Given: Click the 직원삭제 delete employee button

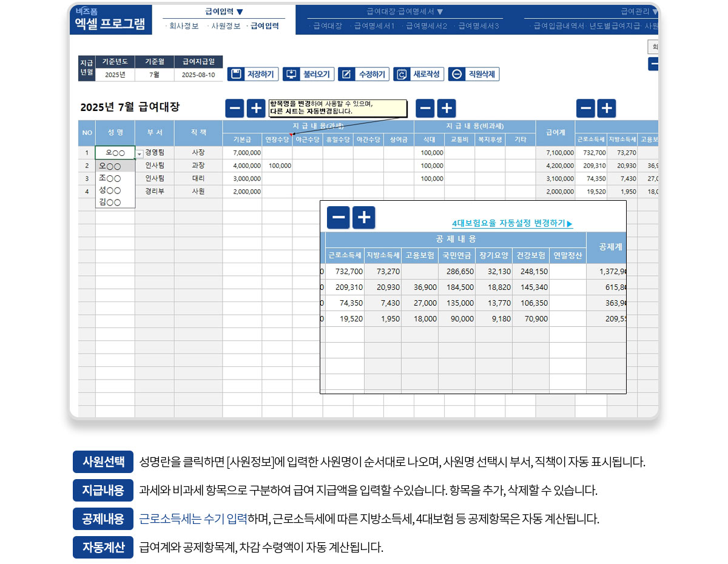Looking at the screenshot, I should tap(474, 74).
